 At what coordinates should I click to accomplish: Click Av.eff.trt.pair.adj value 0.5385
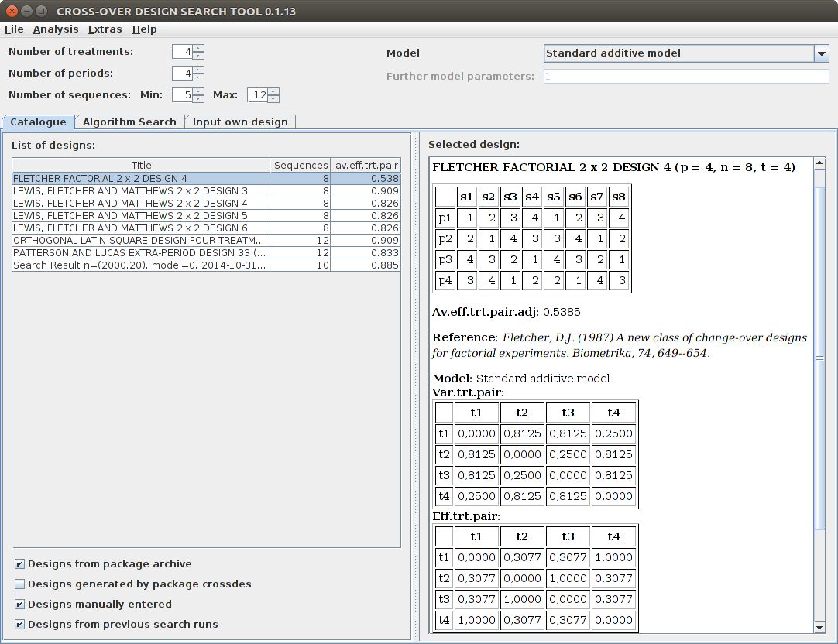click(x=562, y=312)
